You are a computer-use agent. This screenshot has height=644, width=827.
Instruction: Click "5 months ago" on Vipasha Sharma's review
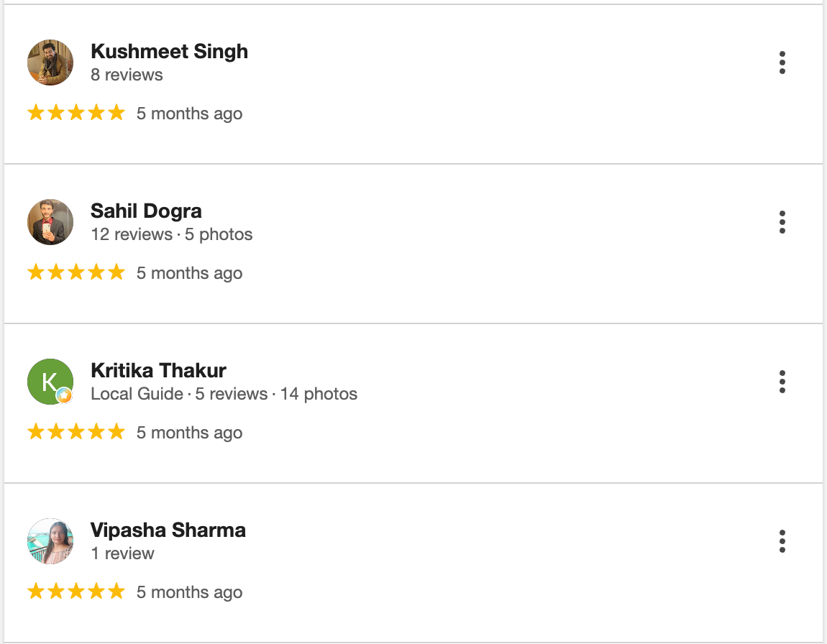[x=189, y=592]
